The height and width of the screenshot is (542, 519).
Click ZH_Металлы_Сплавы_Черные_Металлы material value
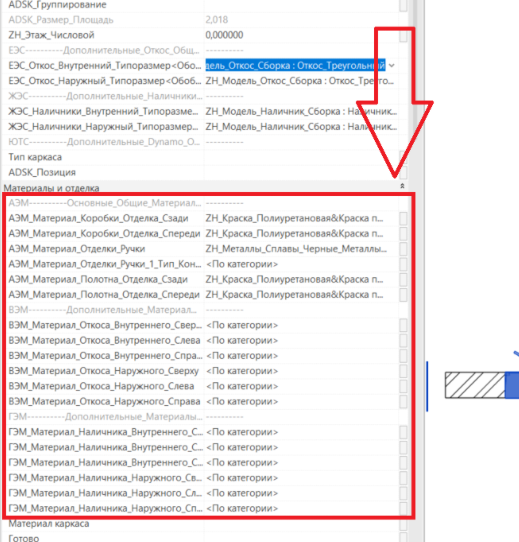[x=296, y=249]
